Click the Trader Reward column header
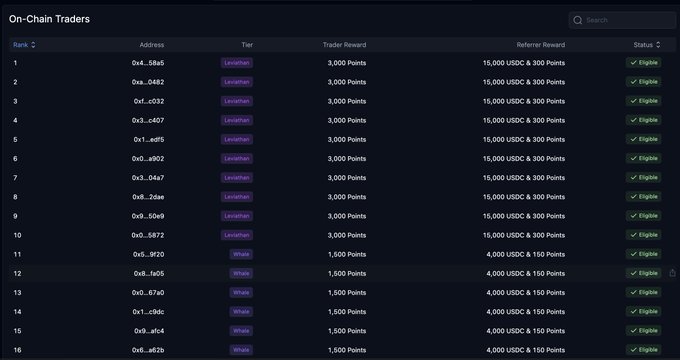Image resolution: width=680 pixels, height=360 pixels. (x=344, y=45)
